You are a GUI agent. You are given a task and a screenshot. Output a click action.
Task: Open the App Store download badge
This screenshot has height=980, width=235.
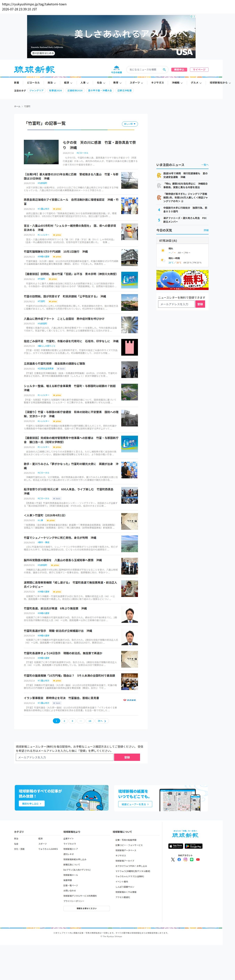click(176, 846)
